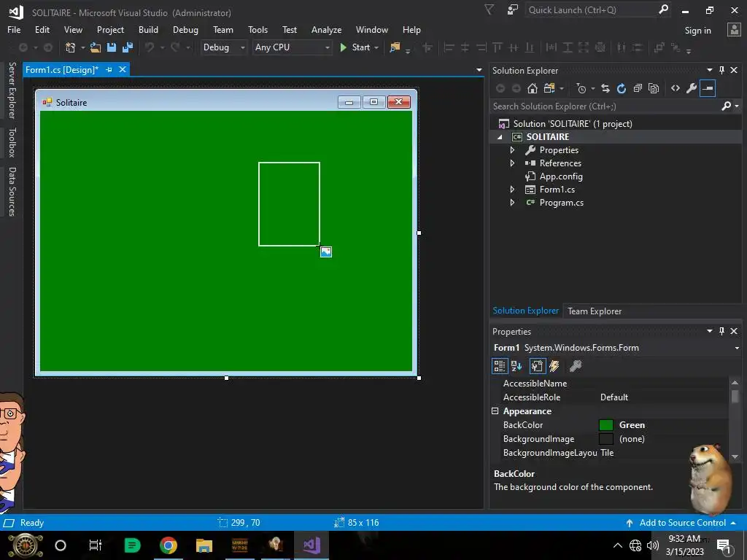Open the Analyze menu
The height and width of the screenshot is (560, 747).
(x=326, y=29)
